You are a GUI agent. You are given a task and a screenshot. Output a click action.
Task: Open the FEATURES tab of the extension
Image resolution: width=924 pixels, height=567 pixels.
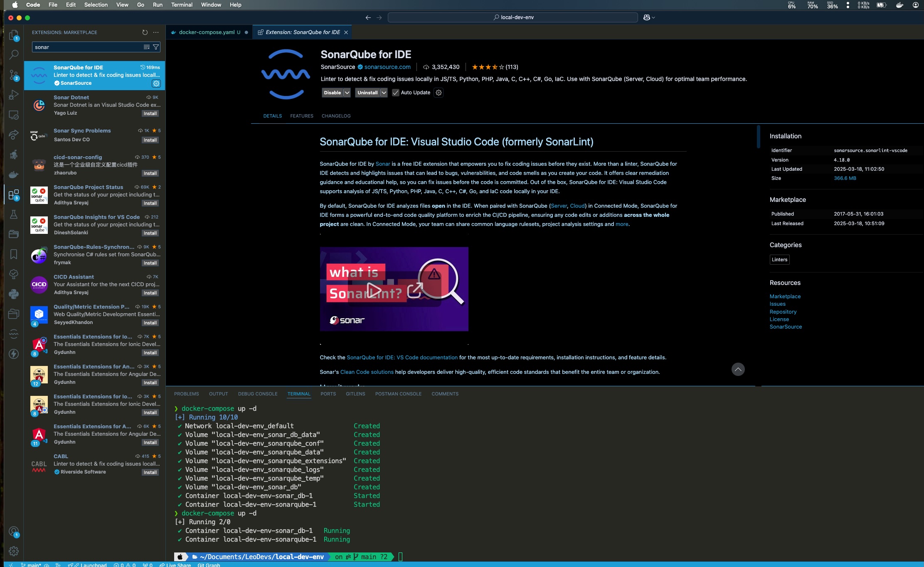point(302,116)
